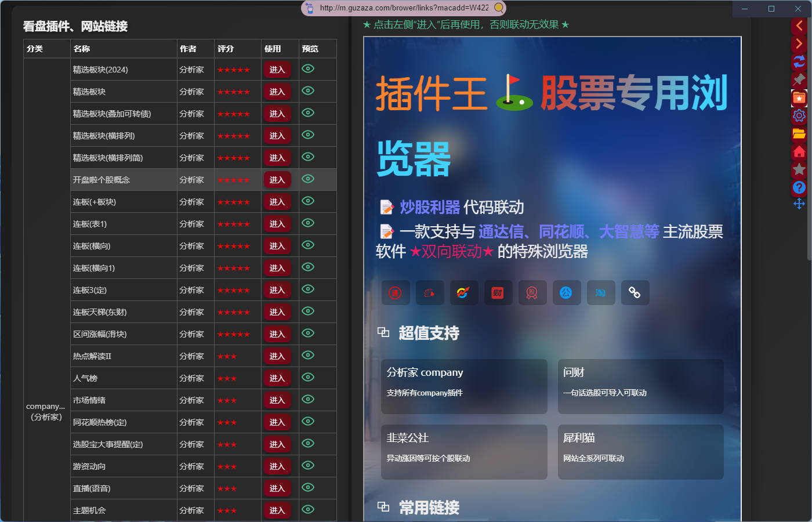The height and width of the screenshot is (522, 812).
Task: Toggle preview eye for 精选板块(2024)
Action: tap(308, 69)
